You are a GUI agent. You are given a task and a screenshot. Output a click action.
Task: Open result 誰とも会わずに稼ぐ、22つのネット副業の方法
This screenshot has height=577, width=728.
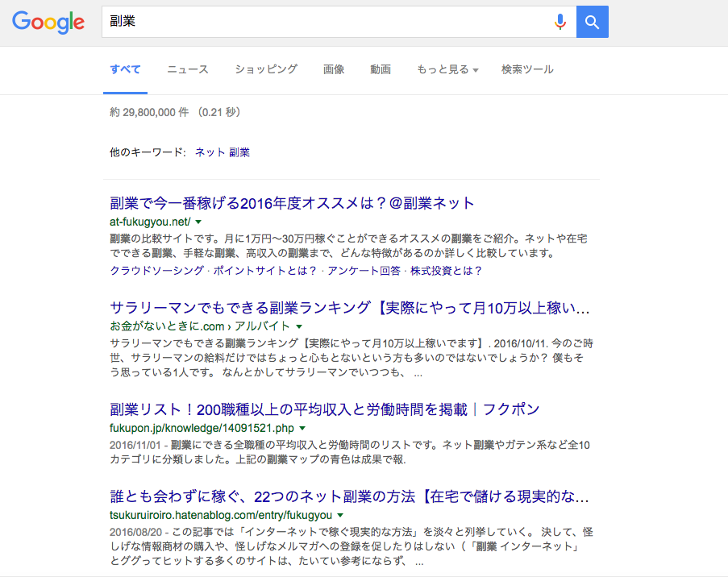(x=349, y=496)
